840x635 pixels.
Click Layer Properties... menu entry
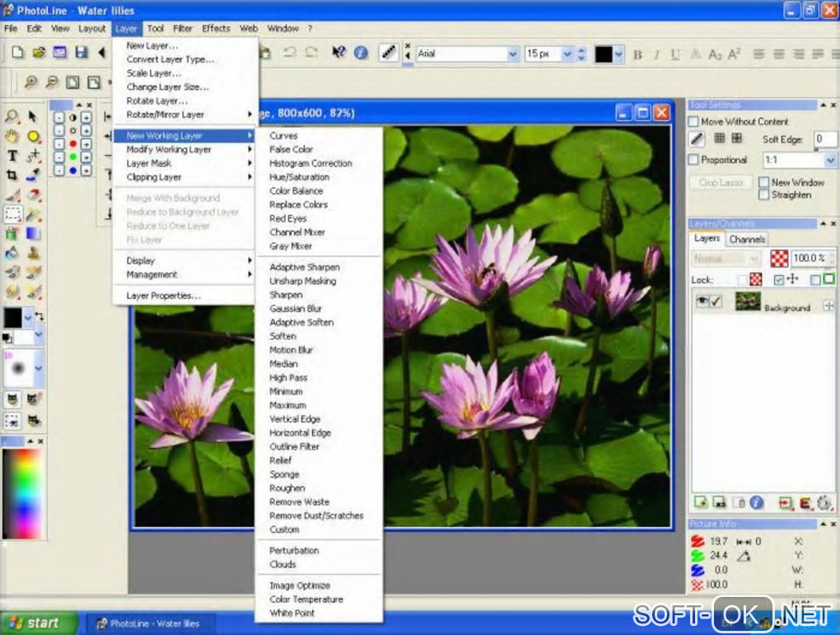pos(163,296)
